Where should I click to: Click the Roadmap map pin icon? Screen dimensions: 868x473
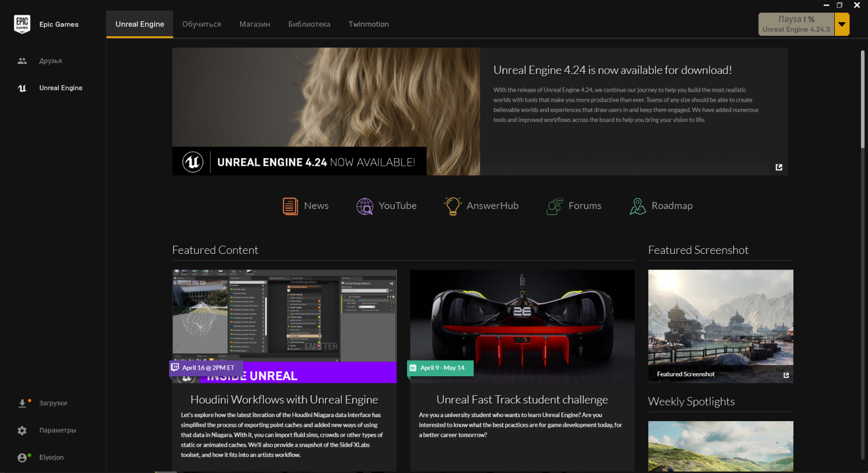(x=638, y=206)
